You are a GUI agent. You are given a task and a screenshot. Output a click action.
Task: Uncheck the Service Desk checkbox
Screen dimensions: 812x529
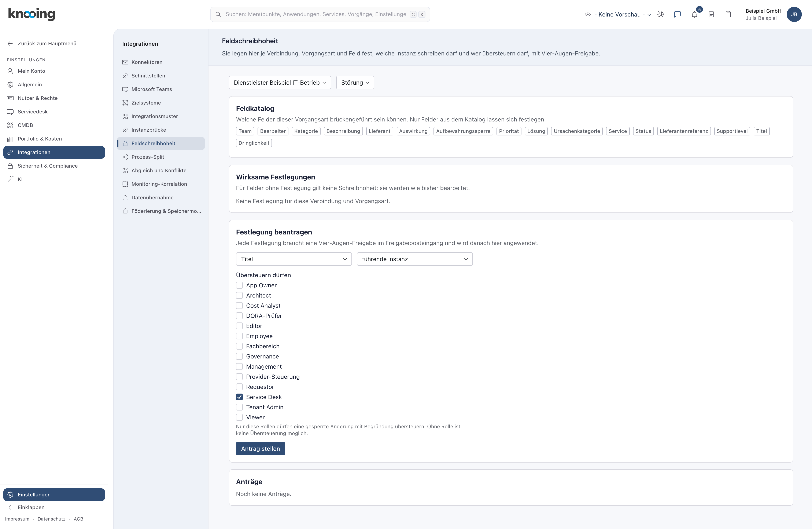click(x=240, y=397)
